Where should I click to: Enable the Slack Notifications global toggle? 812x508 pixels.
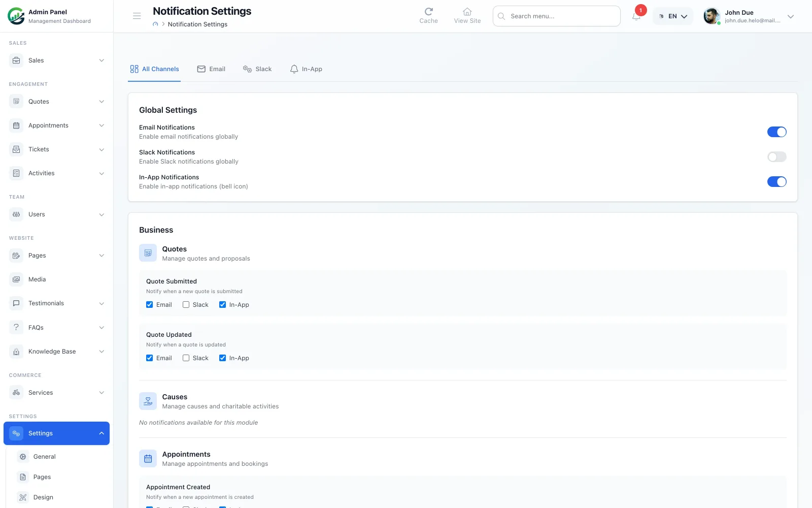776,157
